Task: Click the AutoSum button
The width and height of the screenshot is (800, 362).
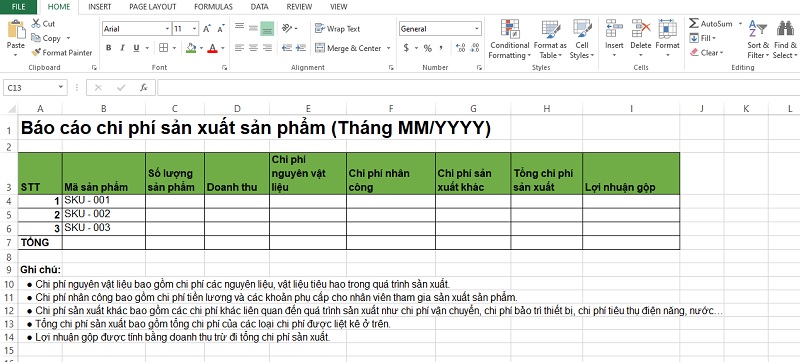Action: click(710, 23)
